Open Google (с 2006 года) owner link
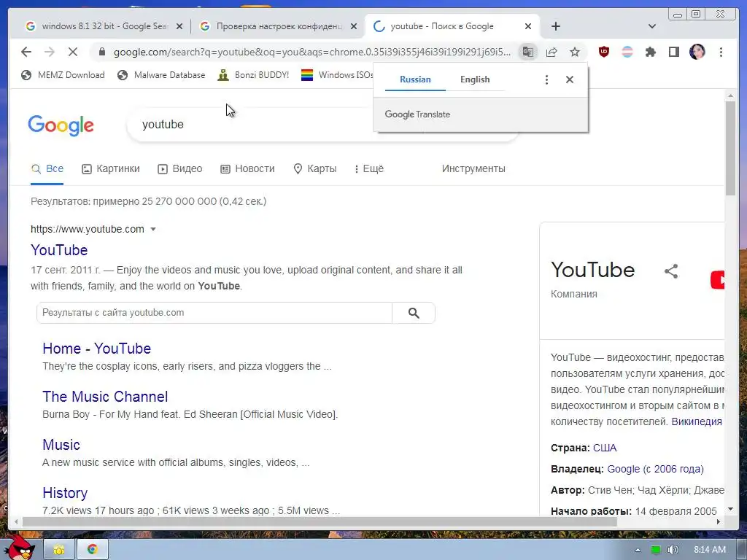This screenshot has height=560, width=747. click(x=655, y=469)
